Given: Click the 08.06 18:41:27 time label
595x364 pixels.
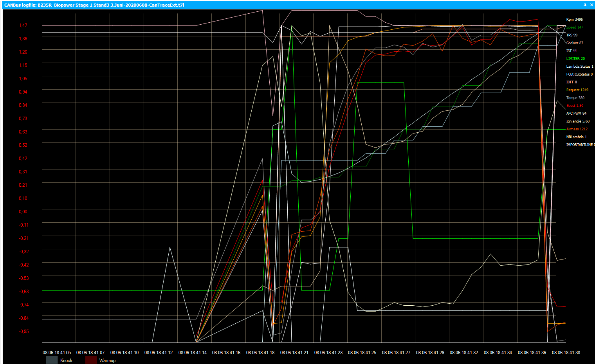Looking at the screenshot, I should point(396,353).
